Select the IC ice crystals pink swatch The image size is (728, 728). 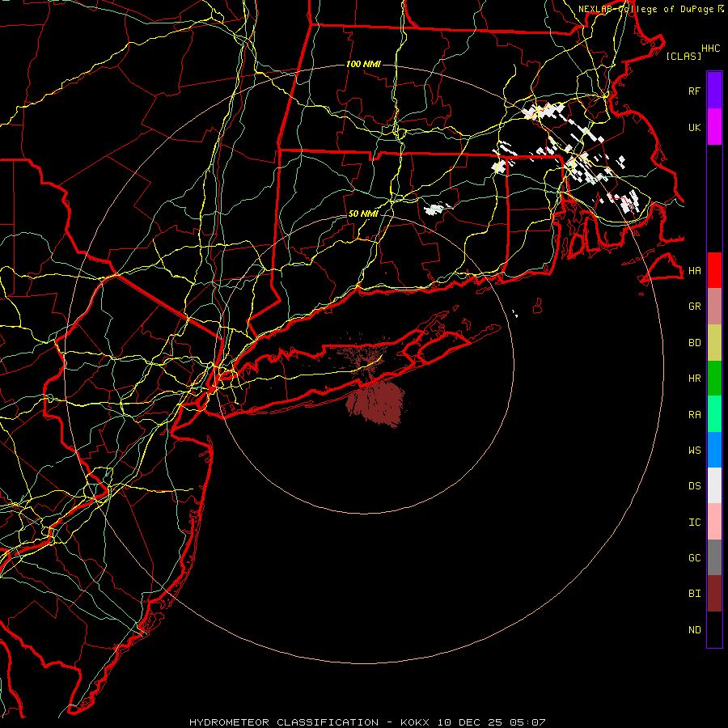click(x=714, y=522)
